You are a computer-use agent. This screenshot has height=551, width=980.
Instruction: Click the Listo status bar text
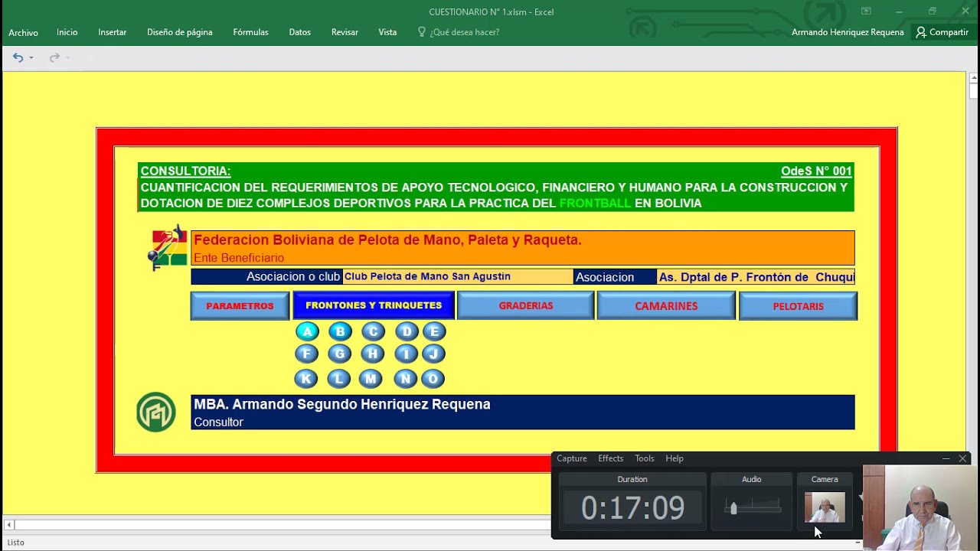click(x=16, y=542)
